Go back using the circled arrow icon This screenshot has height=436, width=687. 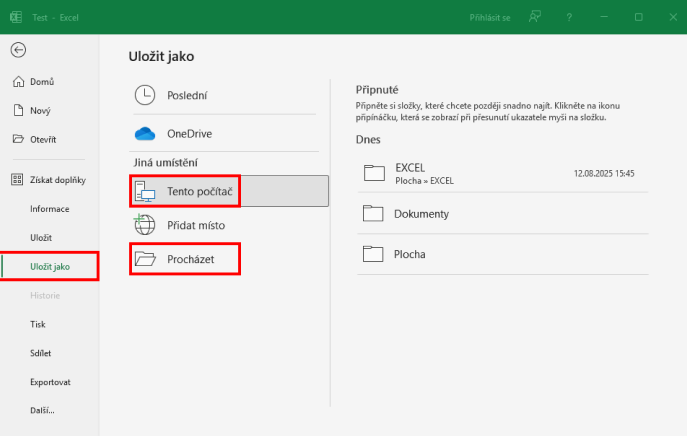tap(18, 50)
